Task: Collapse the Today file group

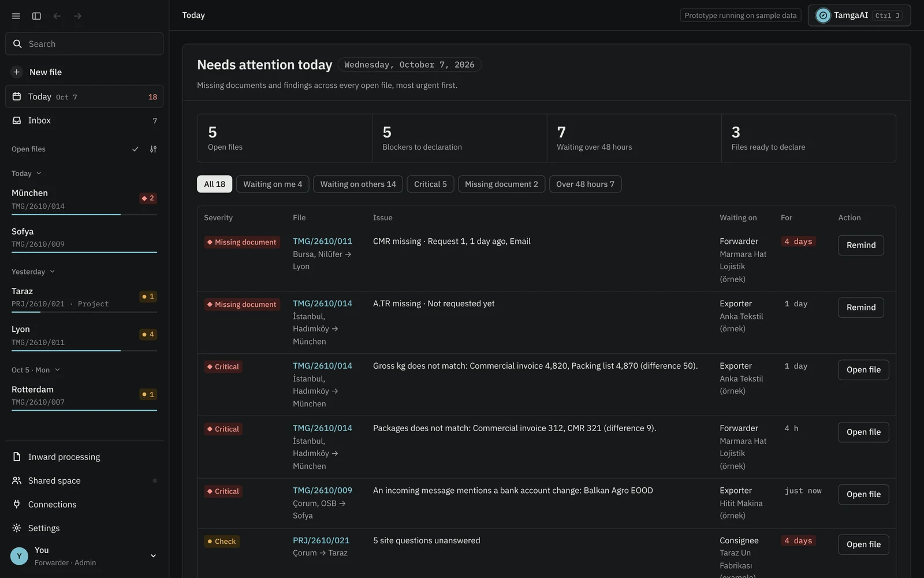Action: click(27, 173)
